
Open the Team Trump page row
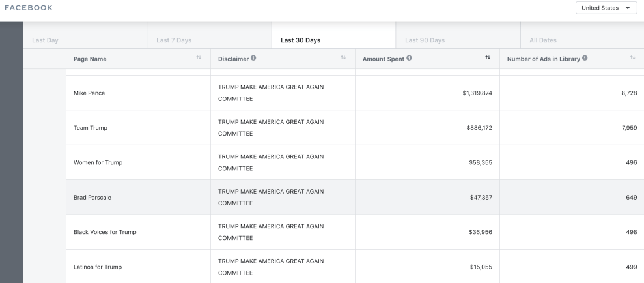[91, 128]
